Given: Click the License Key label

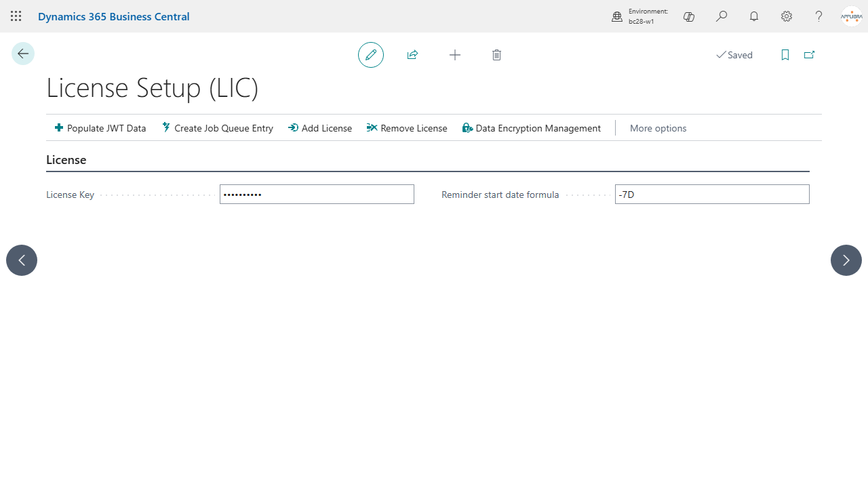Looking at the screenshot, I should pos(70,195).
